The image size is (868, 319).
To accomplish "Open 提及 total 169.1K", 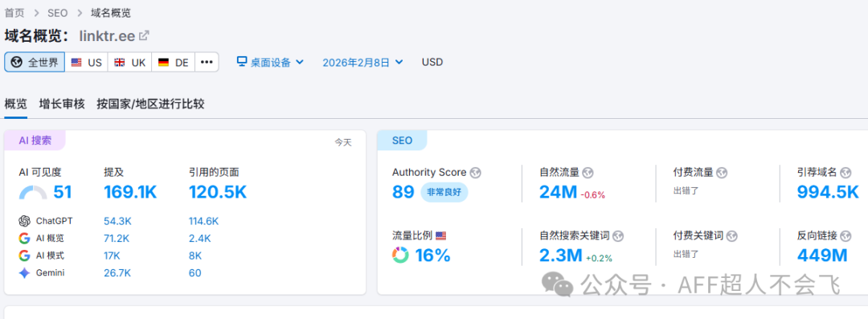I will tap(130, 192).
